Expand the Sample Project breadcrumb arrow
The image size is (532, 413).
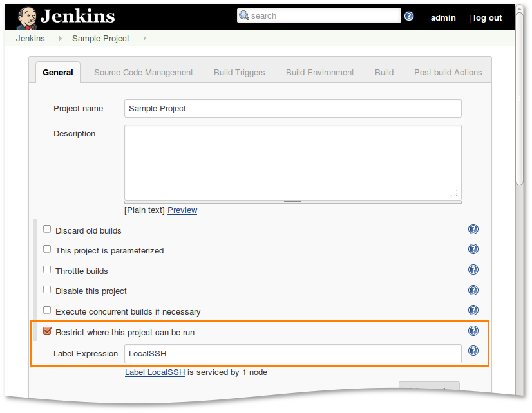pos(144,39)
